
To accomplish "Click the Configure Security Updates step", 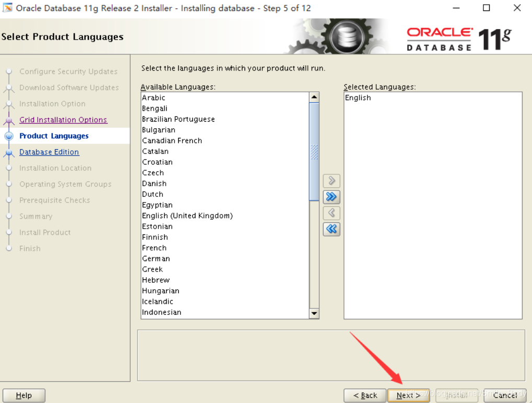I will click(x=68, y=72).
